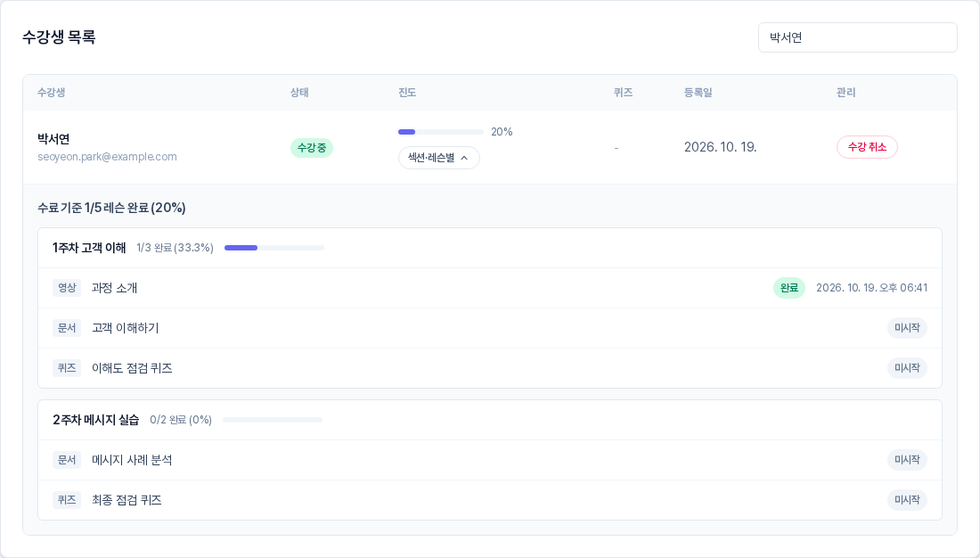The height and width of the screenshot is (558, 980).
Task: Click the 퀴즈 tag beside 이해도 점검 퀴즈
Action: 67,368
